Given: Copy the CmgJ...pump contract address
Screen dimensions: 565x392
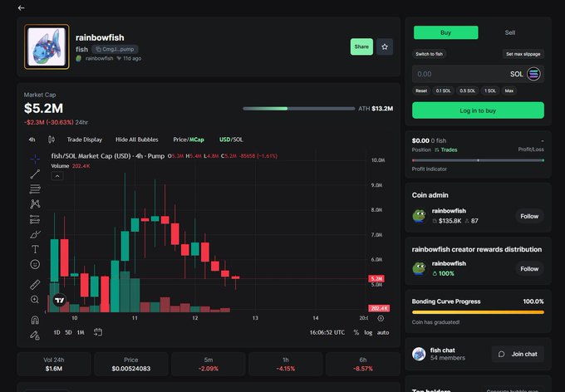Looking at the screenshot, I should (x=115, y=49).
